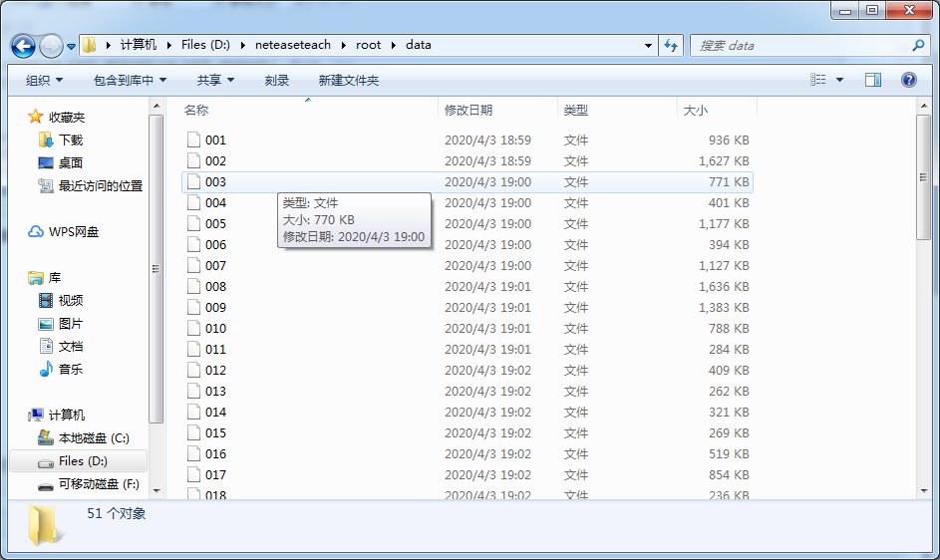Open 本地磁盘 (C:) drive

click(94, 438)
